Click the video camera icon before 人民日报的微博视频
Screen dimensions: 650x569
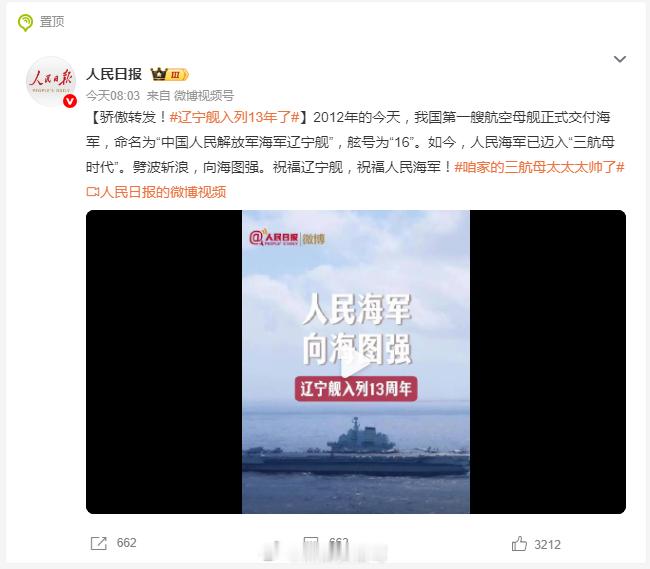(92, 192)
